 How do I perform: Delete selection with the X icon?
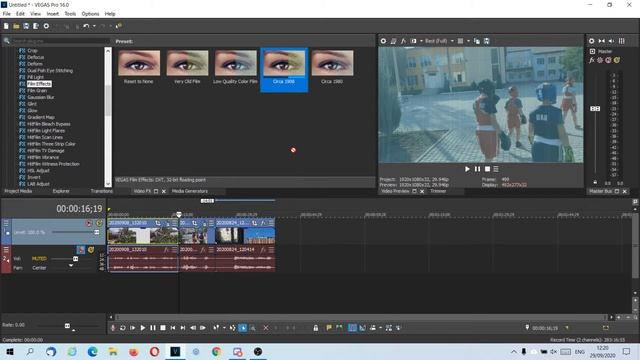266,328
